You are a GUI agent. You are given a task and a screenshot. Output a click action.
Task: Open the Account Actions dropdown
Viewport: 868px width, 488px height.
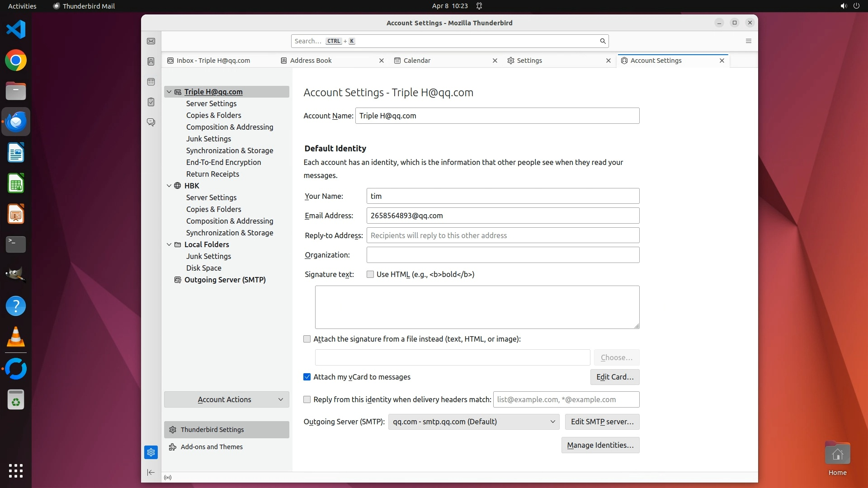[226, 399]
